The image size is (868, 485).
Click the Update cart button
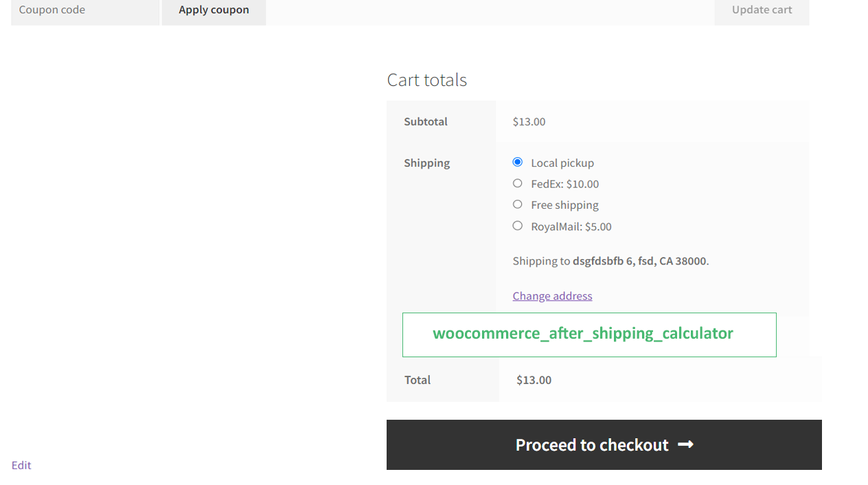point(762,10)
